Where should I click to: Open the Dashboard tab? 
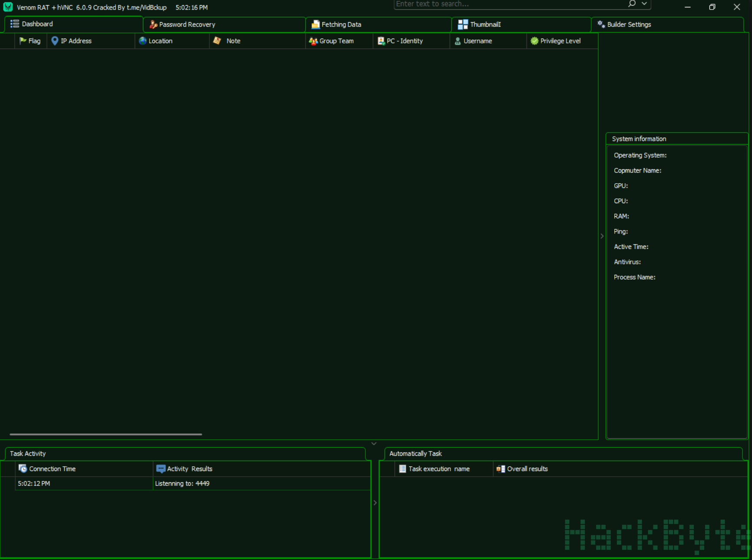point(74,24)
